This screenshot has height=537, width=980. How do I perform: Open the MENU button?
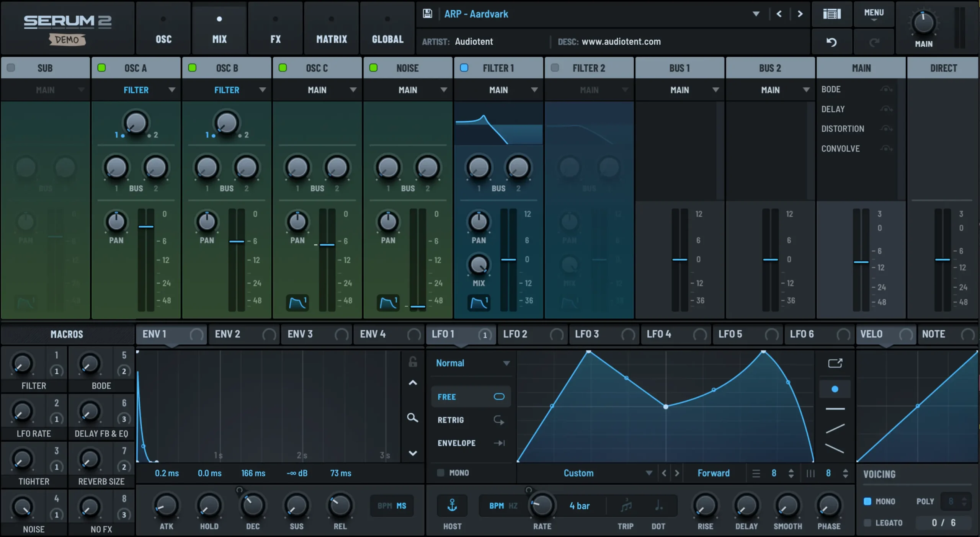[874, 14]
